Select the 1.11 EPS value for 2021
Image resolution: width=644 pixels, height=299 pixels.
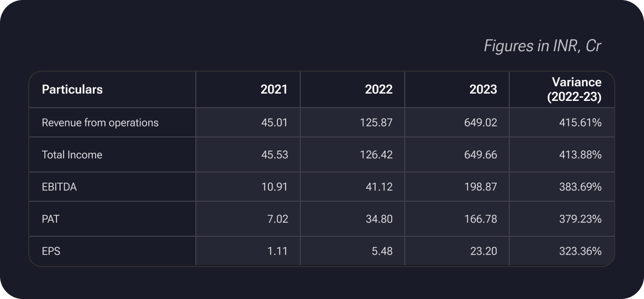tap(277, 251)
